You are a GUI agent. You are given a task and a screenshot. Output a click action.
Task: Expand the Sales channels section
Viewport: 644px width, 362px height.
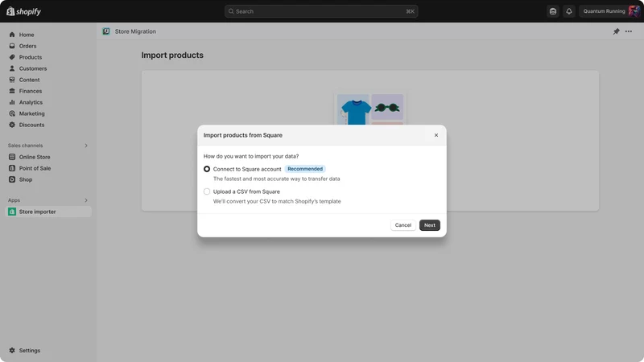coord(86,146)
